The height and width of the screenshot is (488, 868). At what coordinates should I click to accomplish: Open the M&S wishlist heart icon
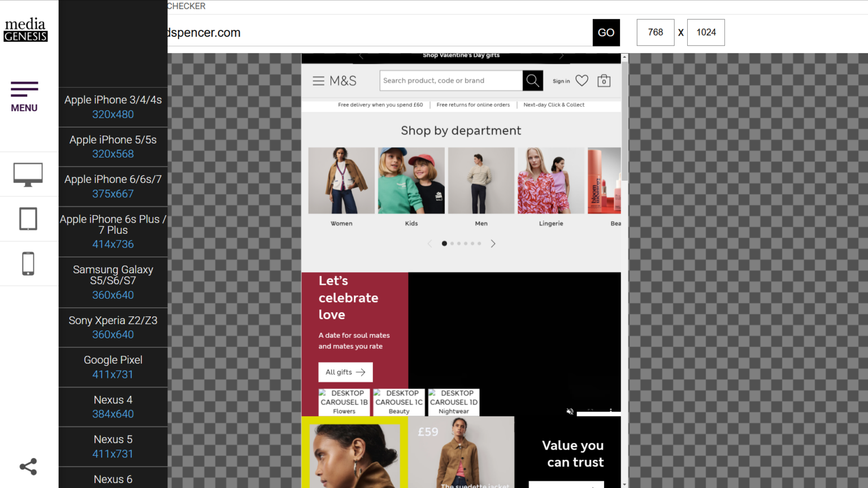(x=582, y=81)
